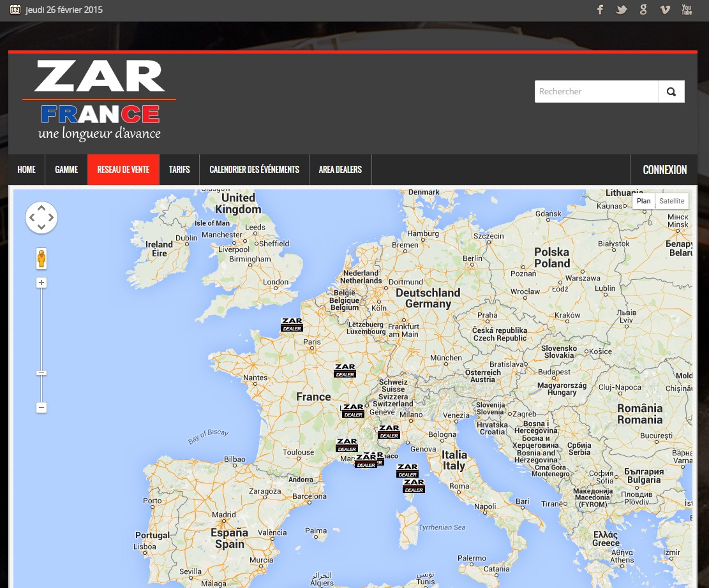Click the 'România Romania' label on map
Image resolution: width=709 pixels, height=588 pixels.
pyautogui.click(x=640, y=414)
